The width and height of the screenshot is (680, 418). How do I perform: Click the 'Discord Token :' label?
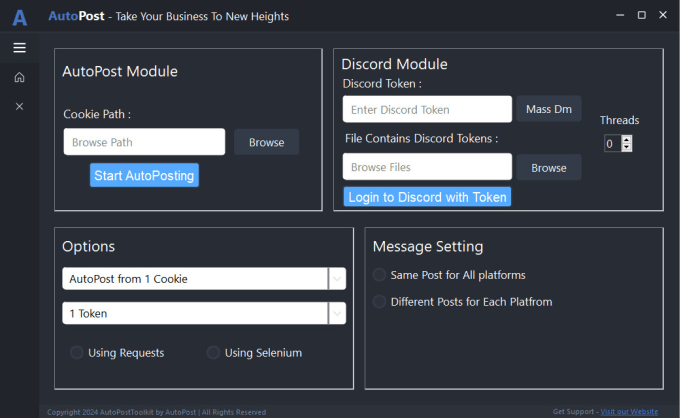coord(382,84)
